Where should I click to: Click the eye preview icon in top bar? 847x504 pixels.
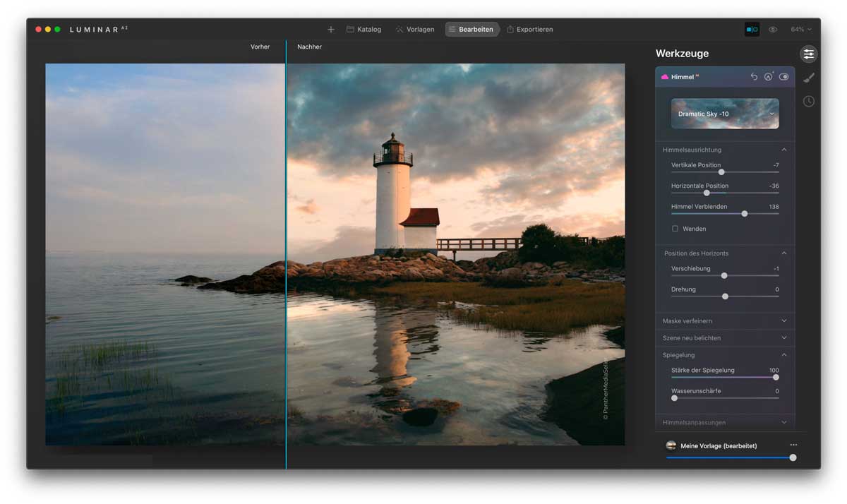pos(773,30)
